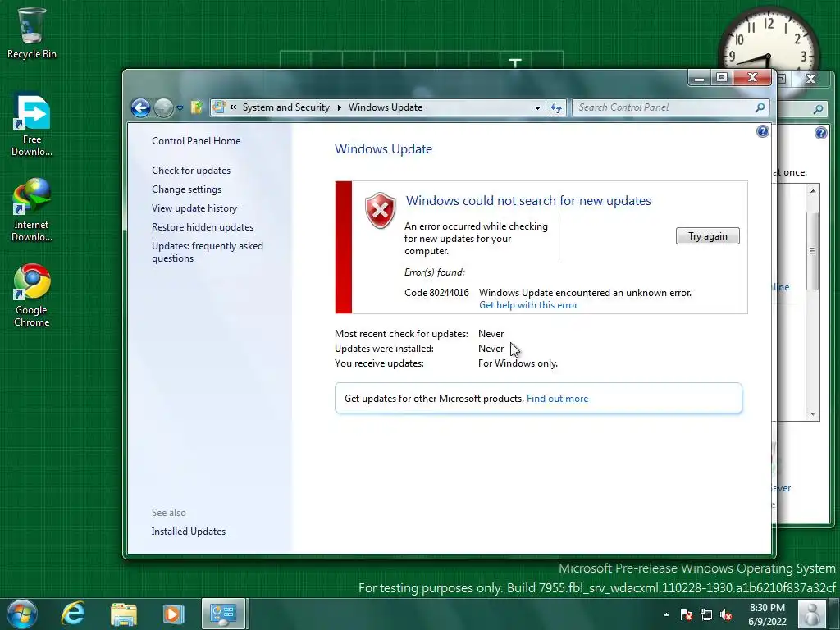The width and height of the screenshot is (840, 630).
Task: Open Restore hidden updates
Action: click(x=203, y=227)
